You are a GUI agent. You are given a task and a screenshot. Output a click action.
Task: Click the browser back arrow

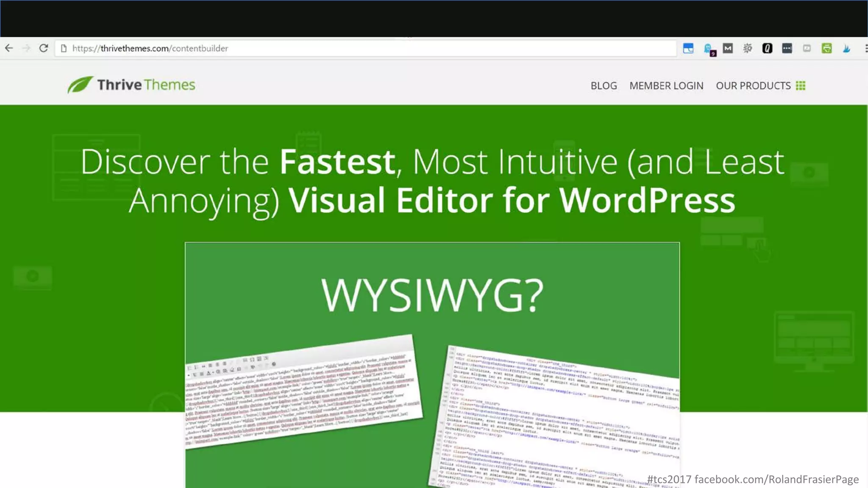pyautogui.click(x=9, y=48)
